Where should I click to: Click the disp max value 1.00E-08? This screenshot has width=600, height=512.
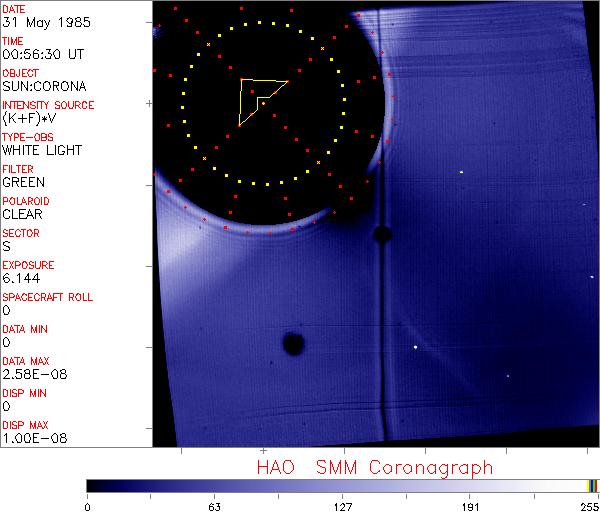(x=28, y=438)
